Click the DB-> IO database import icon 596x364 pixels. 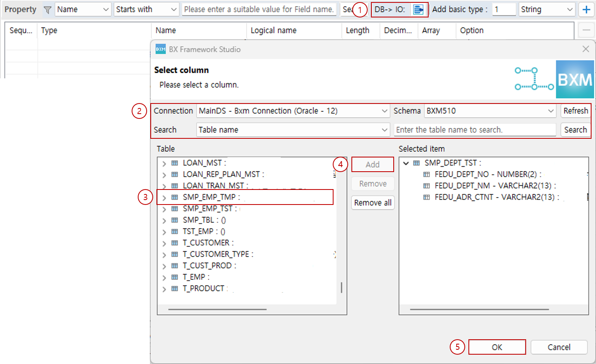(x=419, y=9)
